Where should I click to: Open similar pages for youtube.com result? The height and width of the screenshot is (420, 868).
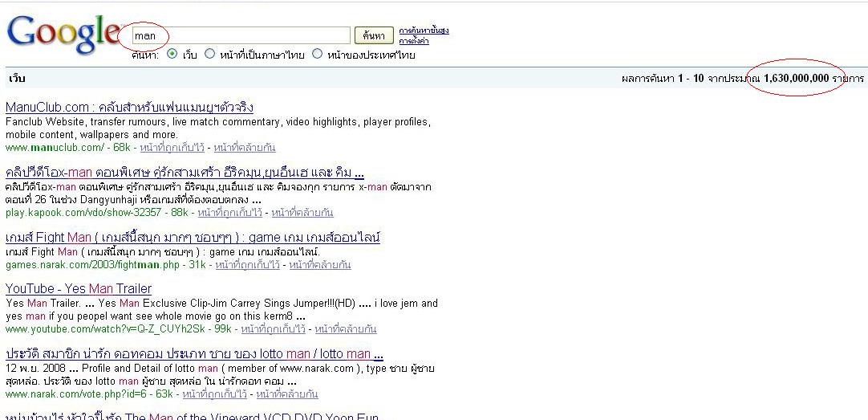pos(346,329)
